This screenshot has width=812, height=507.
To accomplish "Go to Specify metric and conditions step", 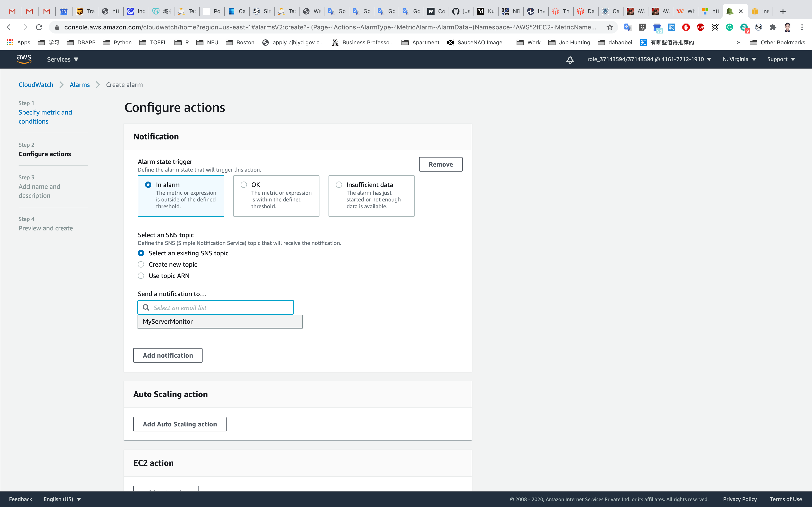I will pos(45,117).
